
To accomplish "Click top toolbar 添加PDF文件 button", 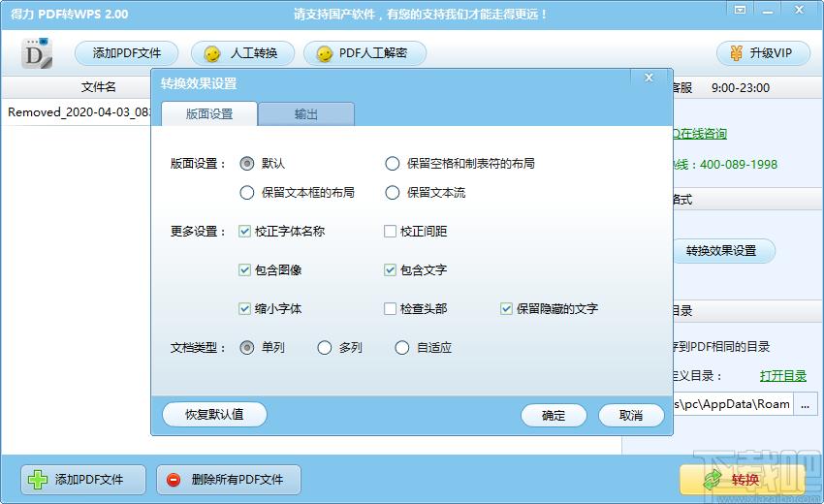I will tap(127, 53).
